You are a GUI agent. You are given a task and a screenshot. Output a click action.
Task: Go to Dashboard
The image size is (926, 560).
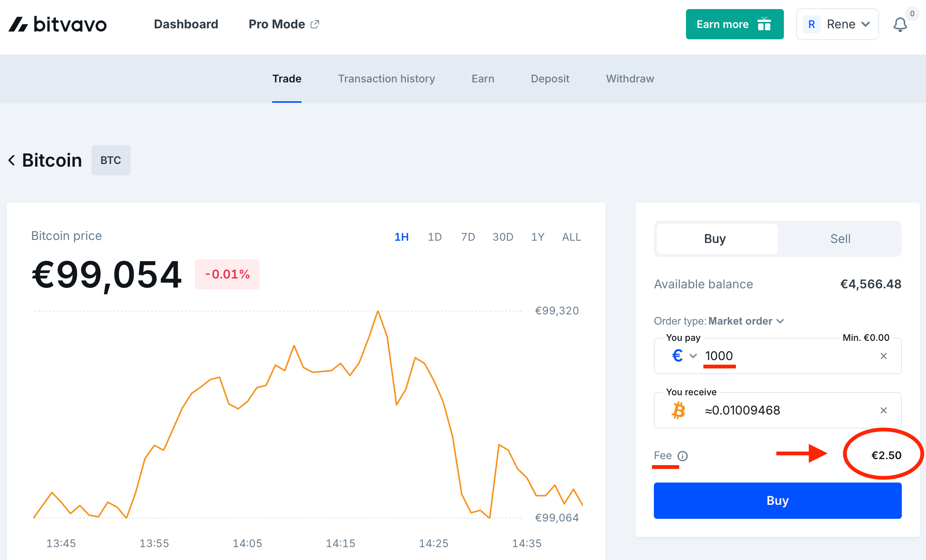point(186,24)
